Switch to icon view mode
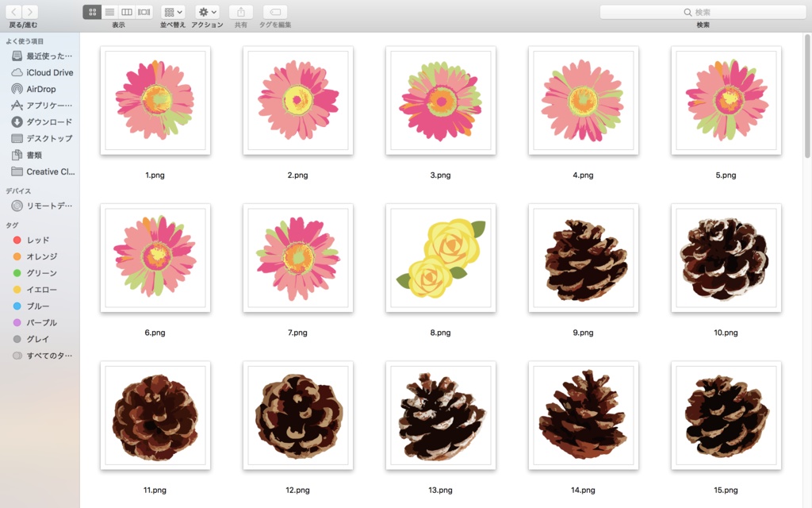Screen dimensions: 812x508 coord(92,12)
